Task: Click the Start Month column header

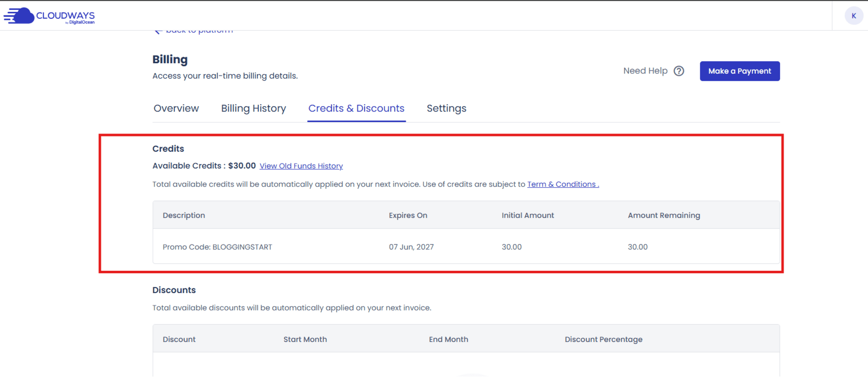Action: tap(305, 339)
